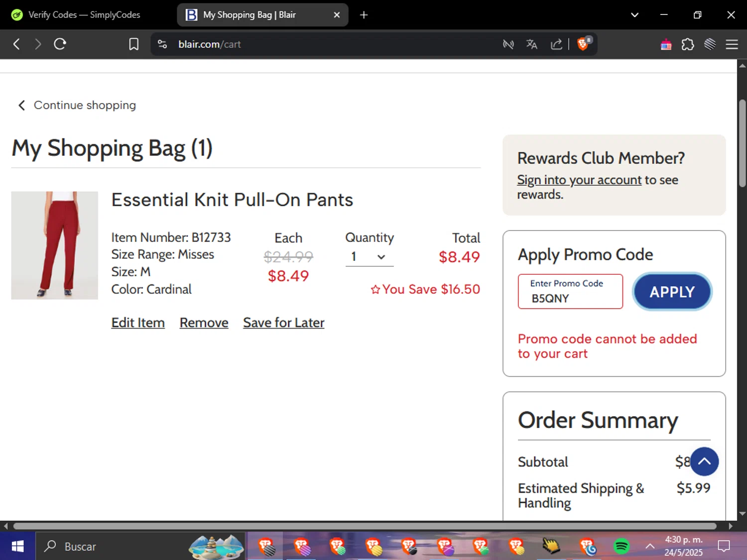
Task: Open the red gift extension icon
Action: click(666, 45)
